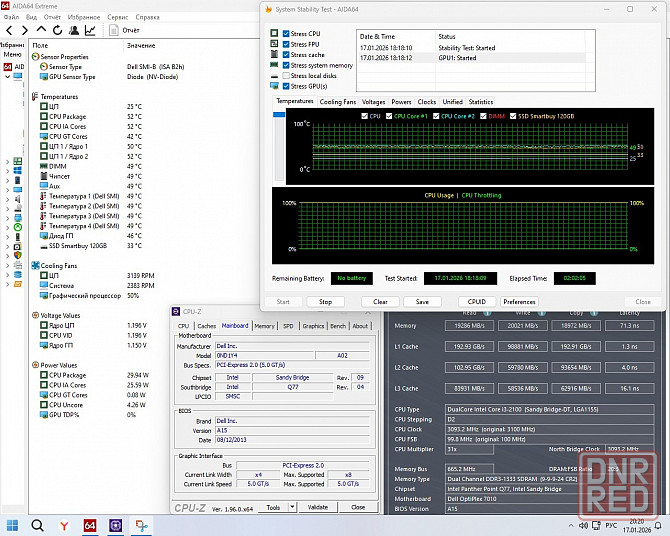Open the Yandex browser from taskbar
This screenshot has width=670, height=536.
[x=63, y=524]
